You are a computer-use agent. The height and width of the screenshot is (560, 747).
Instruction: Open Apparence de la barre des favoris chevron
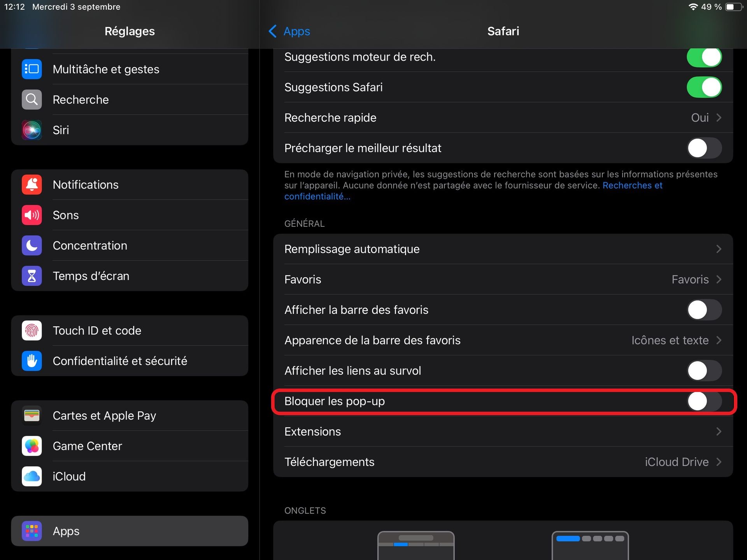tap(719, 340)
